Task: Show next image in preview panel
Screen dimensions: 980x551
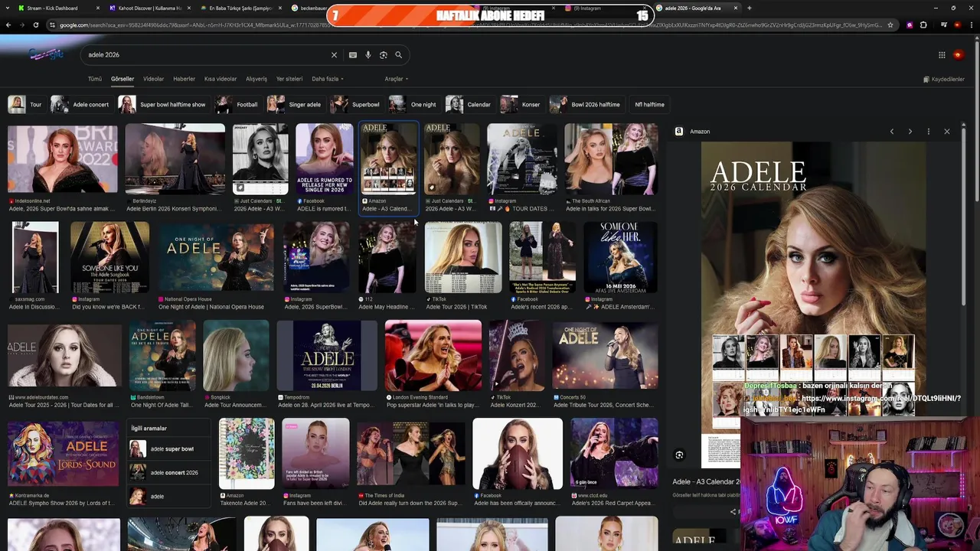Action: coord(910,132)
